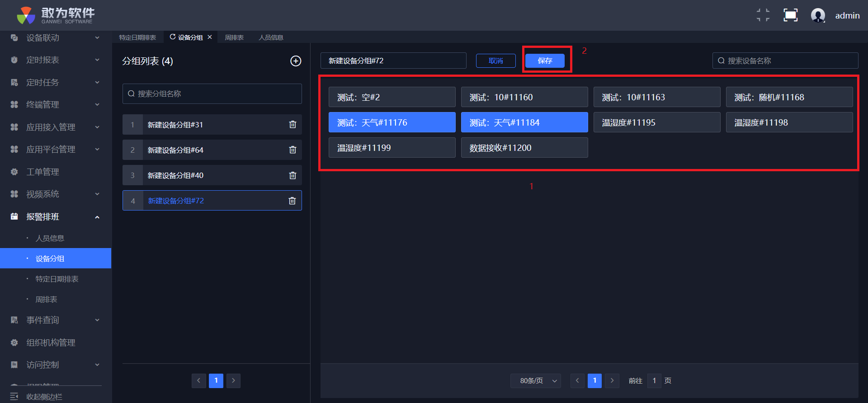Viewport: 868px width, 403px height.
Task: Click the fullscreen icon in header
Action: coord(790,15)
